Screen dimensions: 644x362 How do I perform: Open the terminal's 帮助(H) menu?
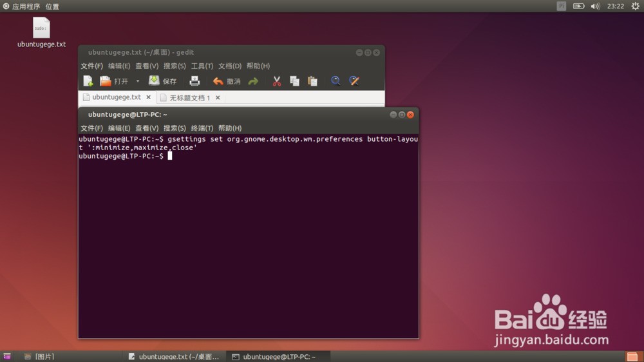230,128
